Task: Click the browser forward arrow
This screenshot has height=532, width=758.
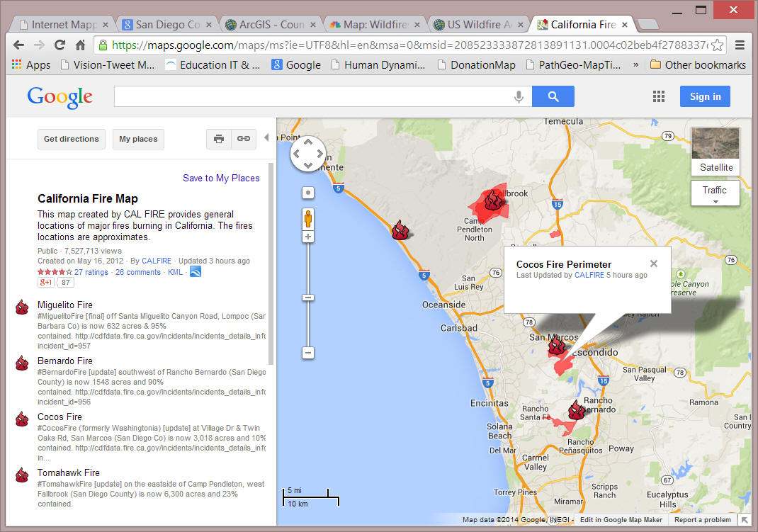Action: pos(39,45)
